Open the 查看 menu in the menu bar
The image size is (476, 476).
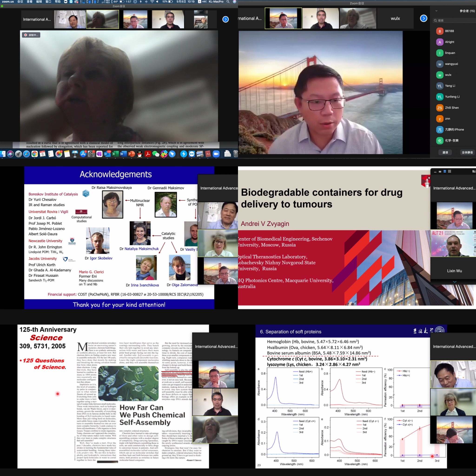click(29, 2)
